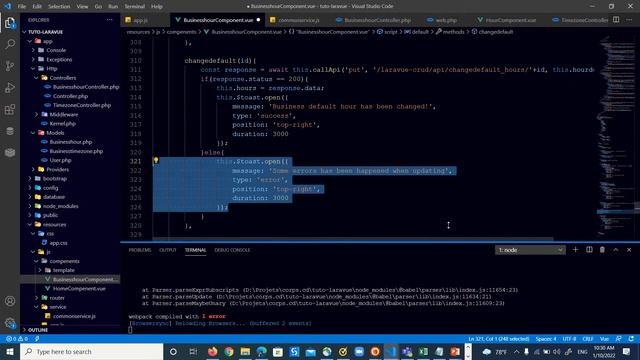Open the File menu
This screenshot has width=640, height=360.
click(x=22, y=7)
